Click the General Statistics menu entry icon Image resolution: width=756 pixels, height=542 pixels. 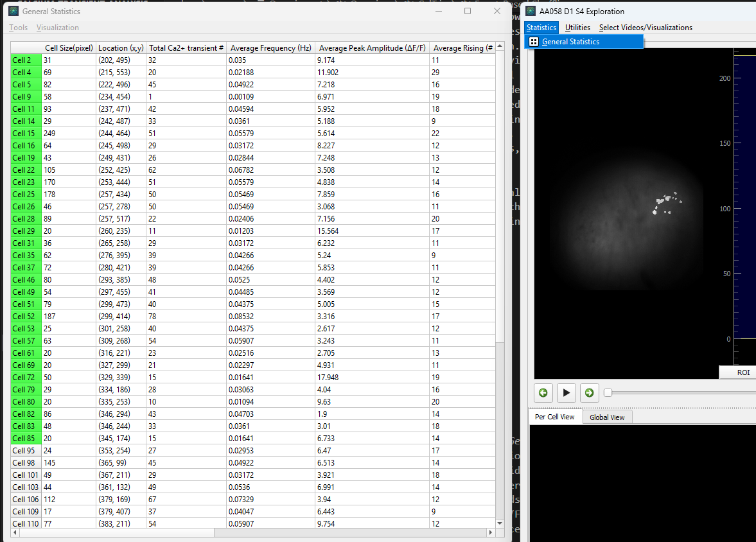[534, 42]
